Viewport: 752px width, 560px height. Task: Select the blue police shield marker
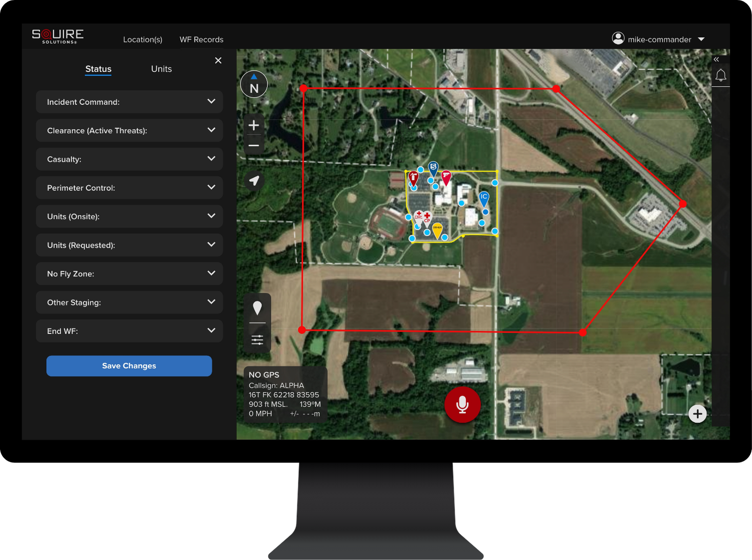[x=433, y=168]
